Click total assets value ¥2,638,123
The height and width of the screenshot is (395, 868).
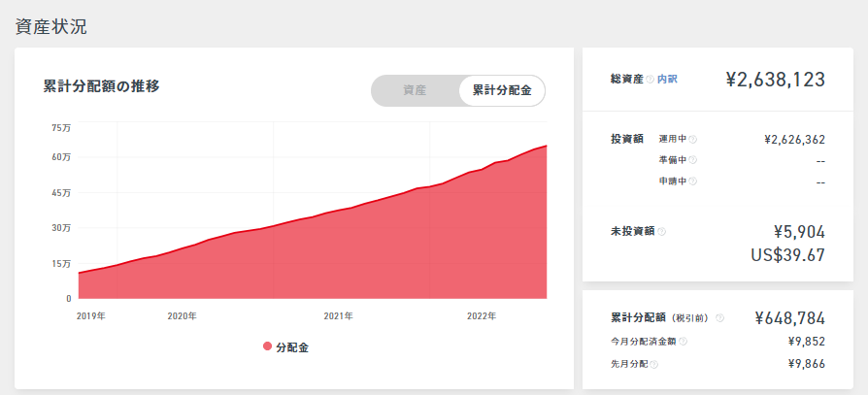[x=775, y=80]
